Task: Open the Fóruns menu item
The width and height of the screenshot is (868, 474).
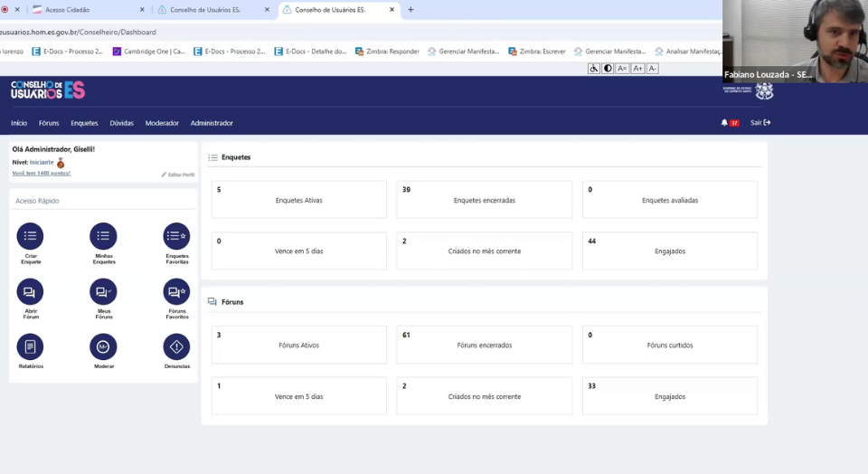Action: [49, 123]
